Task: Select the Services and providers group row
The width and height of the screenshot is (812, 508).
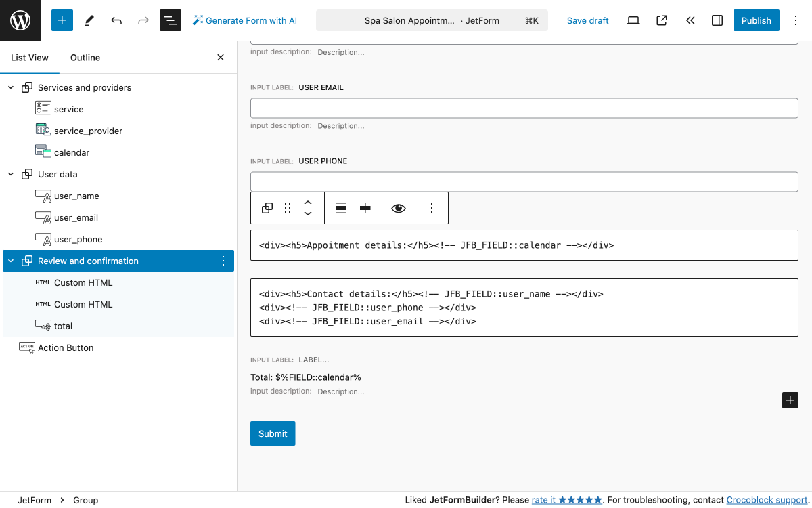Action: 118,87
